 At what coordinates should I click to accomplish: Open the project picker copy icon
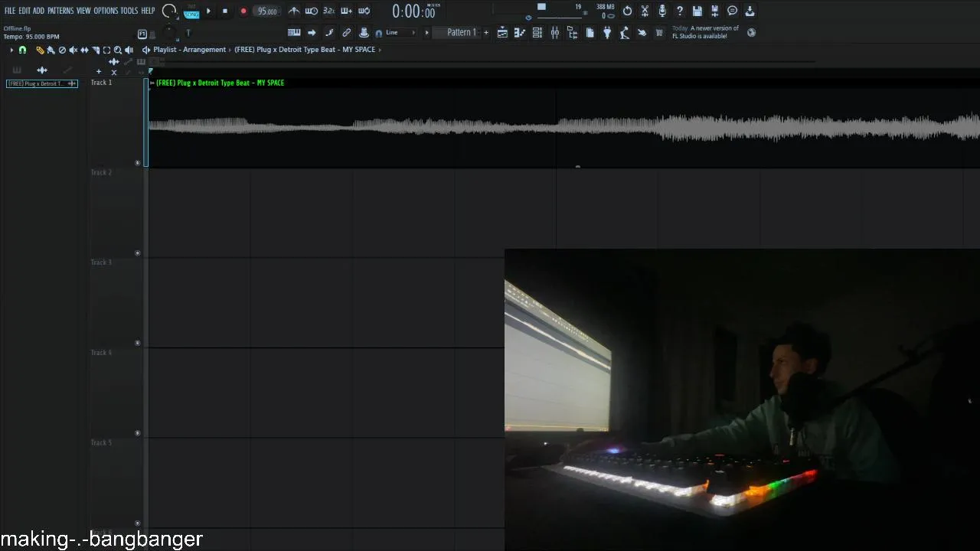coord(590,32)
